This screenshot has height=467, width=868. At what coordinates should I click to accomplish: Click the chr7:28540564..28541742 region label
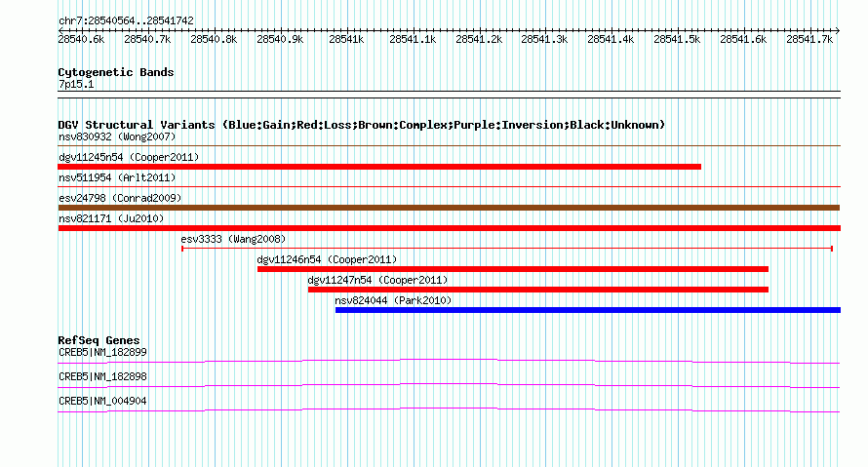tap(126, 20)
